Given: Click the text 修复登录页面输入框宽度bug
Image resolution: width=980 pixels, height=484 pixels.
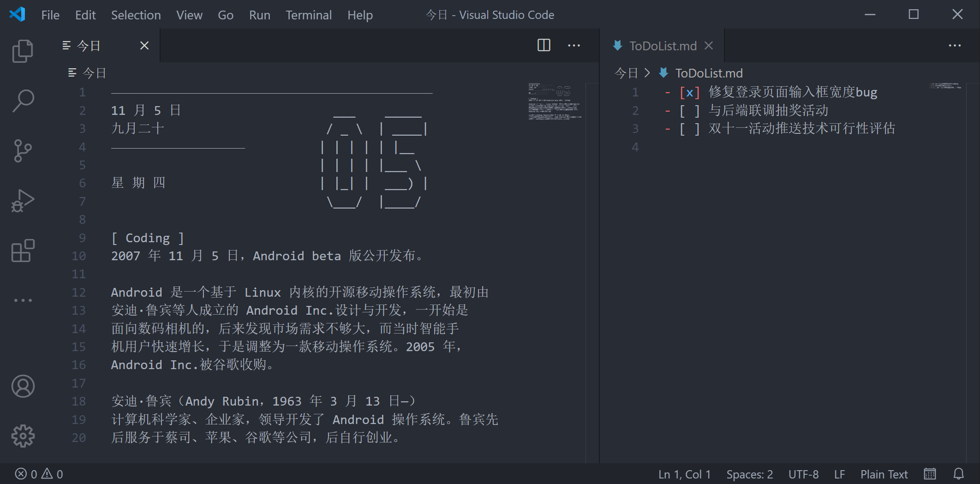Looking at the screenshot, I should point(793,92).
